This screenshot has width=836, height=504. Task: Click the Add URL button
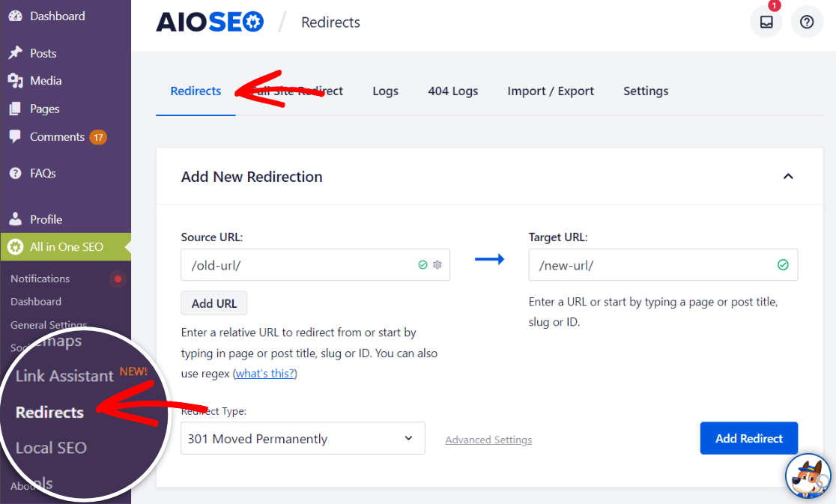[x=213, y=303]
